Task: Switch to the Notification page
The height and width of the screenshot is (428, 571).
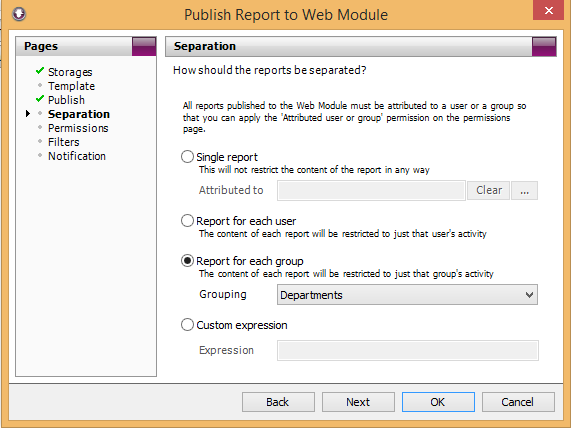Action: coord(77,156)
